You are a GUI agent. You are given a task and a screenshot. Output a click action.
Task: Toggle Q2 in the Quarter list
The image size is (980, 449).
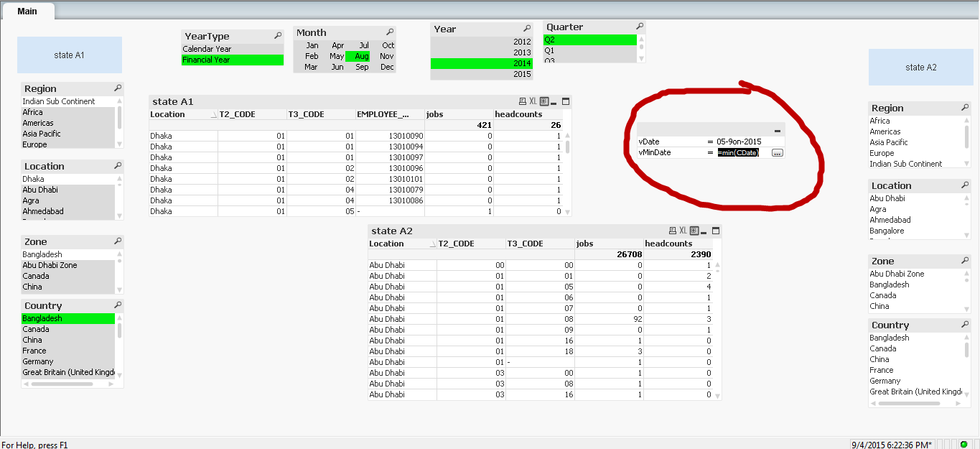click(590, 40)
